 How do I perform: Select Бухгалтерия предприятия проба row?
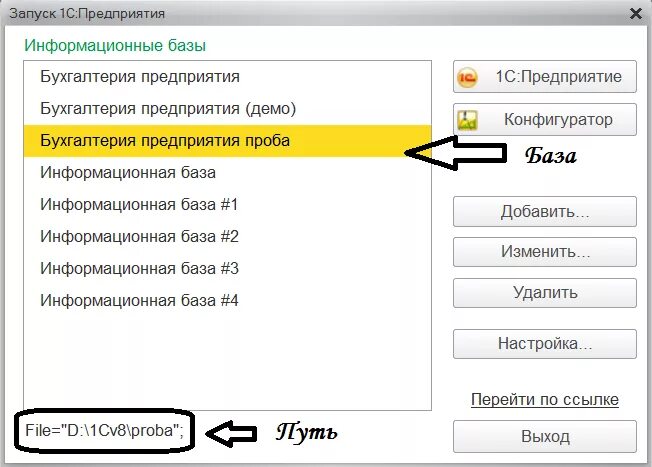pyautogui.click(x=227, y=141)
